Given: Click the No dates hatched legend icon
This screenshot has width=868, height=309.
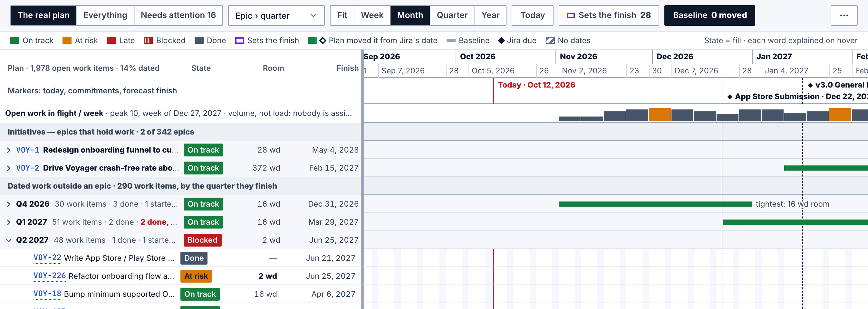Looking at the screenshot, I should [x=550, y=41].
